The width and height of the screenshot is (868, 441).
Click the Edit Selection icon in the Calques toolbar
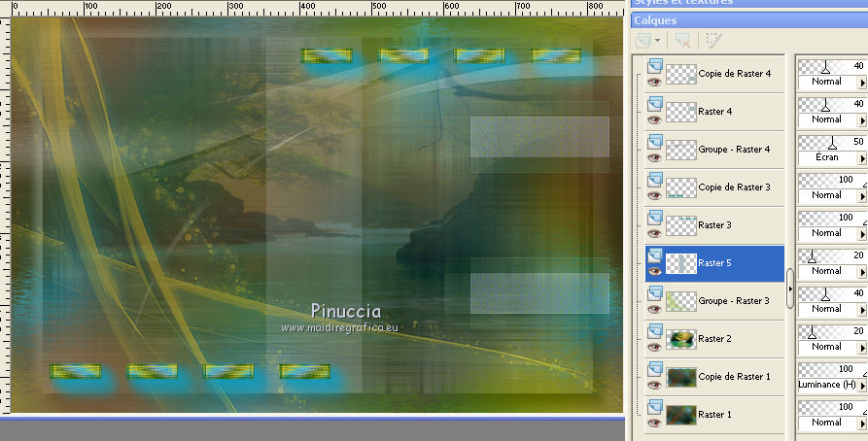[714, 41]
